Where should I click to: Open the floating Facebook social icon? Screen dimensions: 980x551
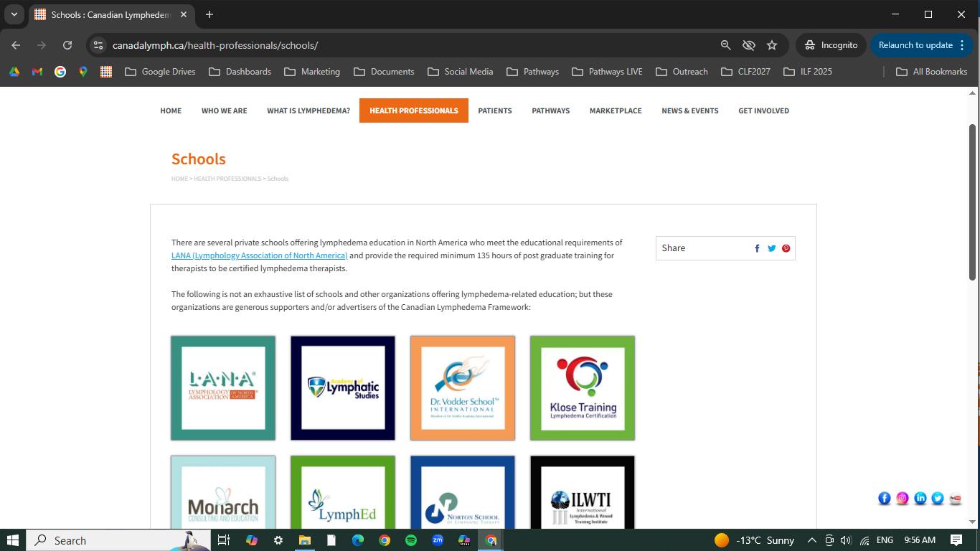pos(885,499)
